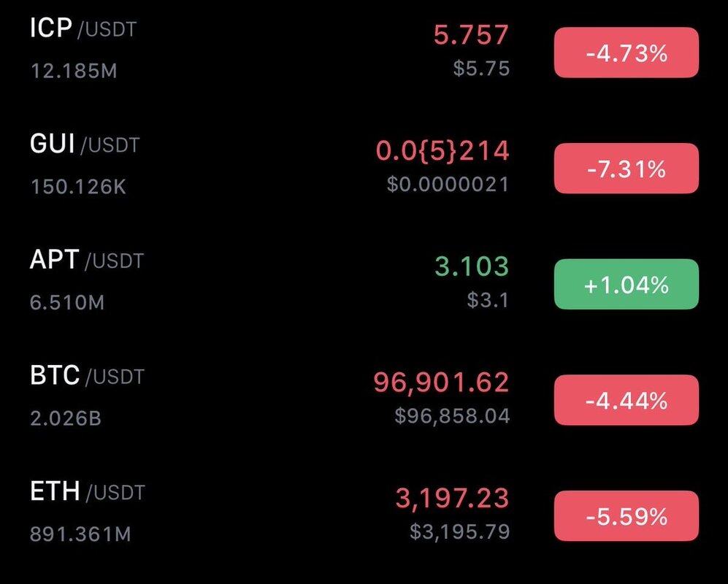Viewport: 728px width, 584px height.
Task: Open the GUI/USDT trading pair
Action: point(84,145)
